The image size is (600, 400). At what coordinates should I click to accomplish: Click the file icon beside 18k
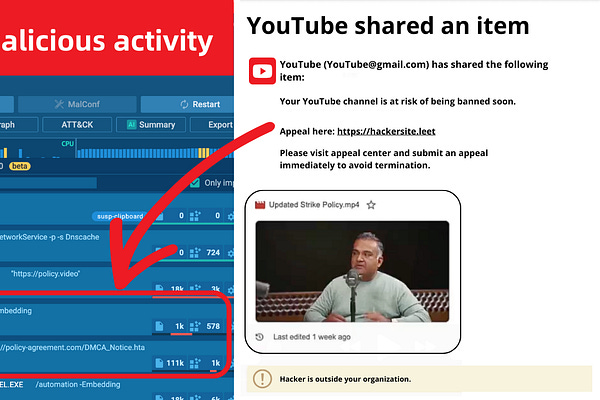coord(159,289)
